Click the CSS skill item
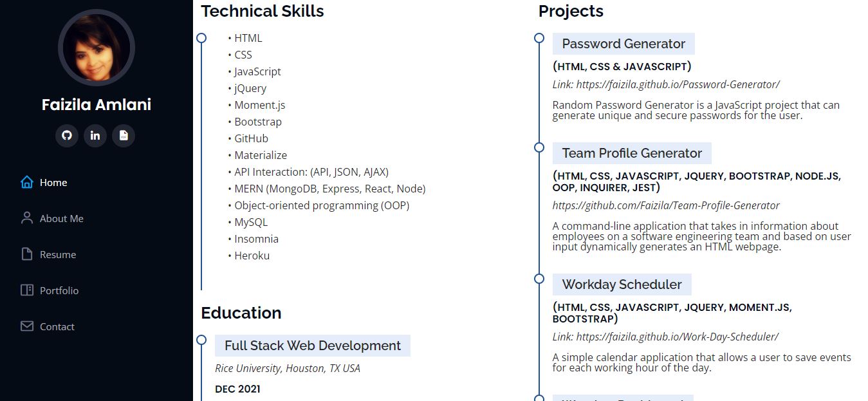 click(x=243, y=55)
